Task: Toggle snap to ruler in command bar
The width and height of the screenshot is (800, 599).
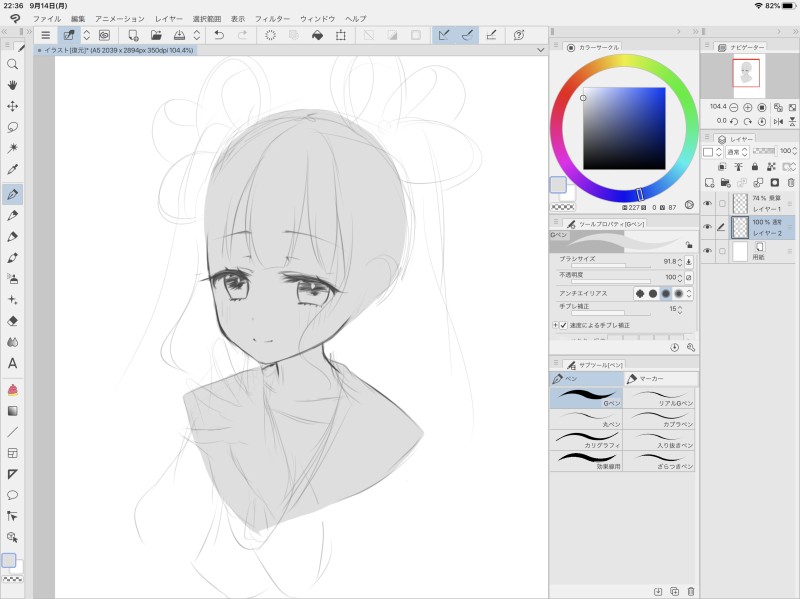Action: (444, 35)
